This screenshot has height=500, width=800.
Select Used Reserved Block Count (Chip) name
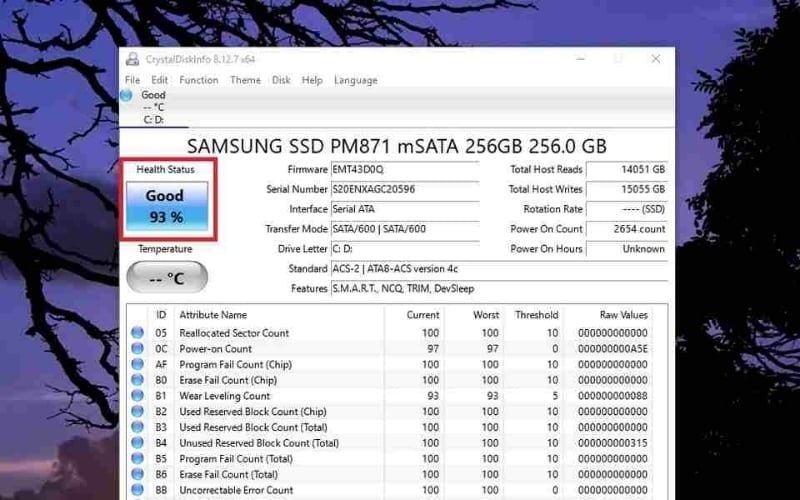click(x=253, y=411)
